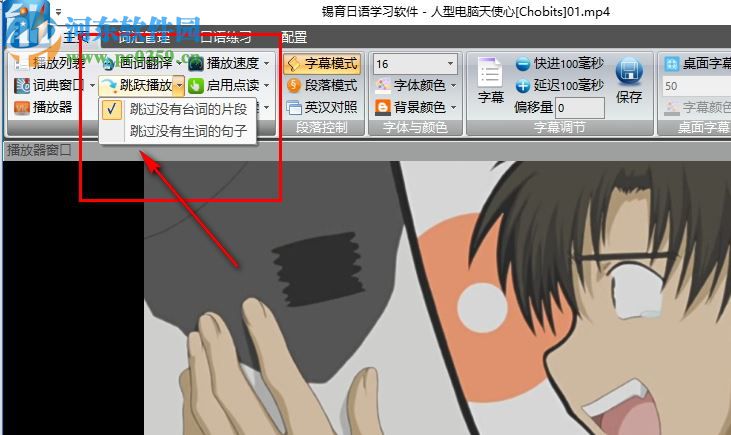731x435 pixels.
Task: Activate 画词翻译 word translation
Action: [138, 63]
